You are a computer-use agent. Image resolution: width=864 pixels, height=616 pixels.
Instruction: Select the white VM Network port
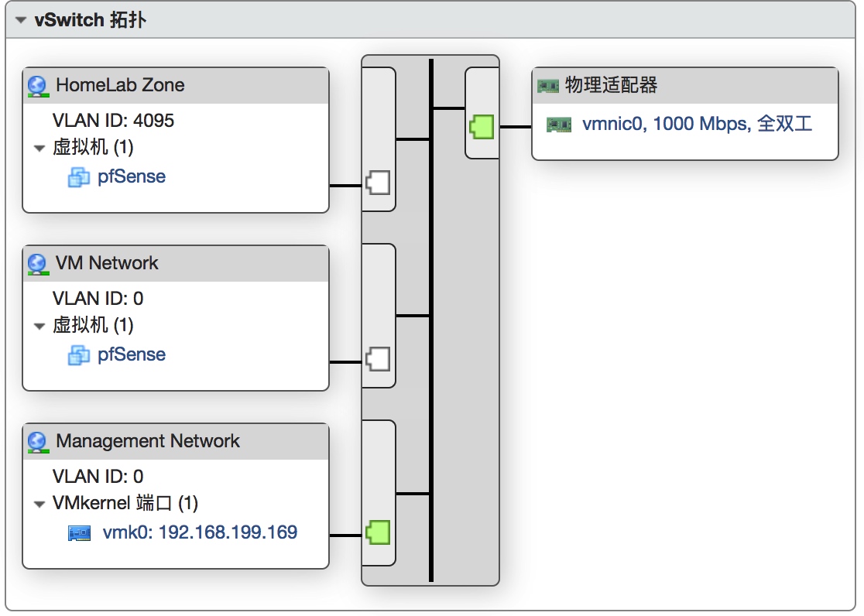pyautogui.click(x=377, y=359)
